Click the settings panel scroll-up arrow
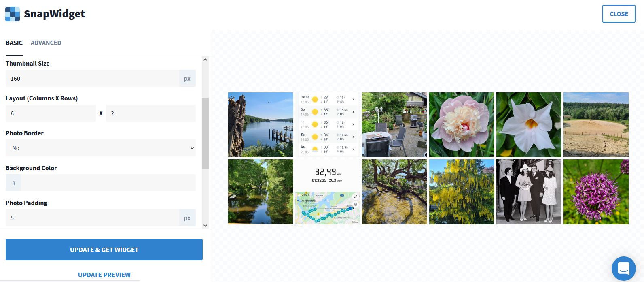644x282 pixels. click(205, 60)
